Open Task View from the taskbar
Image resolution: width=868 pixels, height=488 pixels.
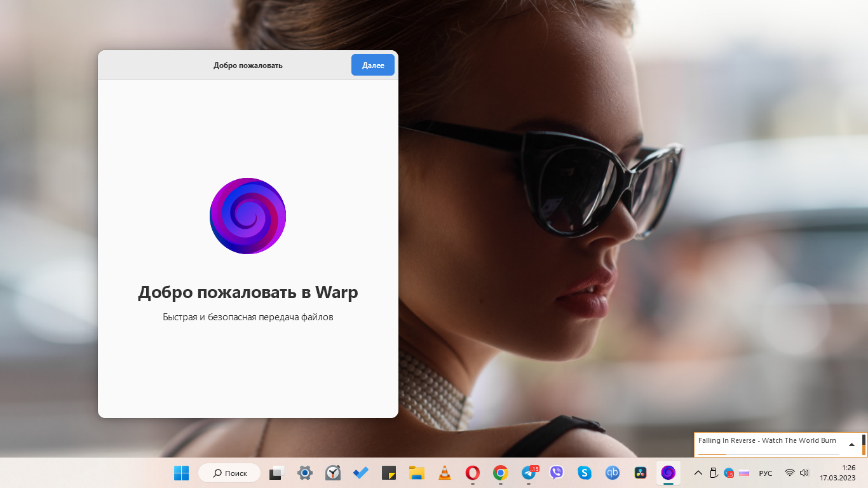click(x=276, y=473)
